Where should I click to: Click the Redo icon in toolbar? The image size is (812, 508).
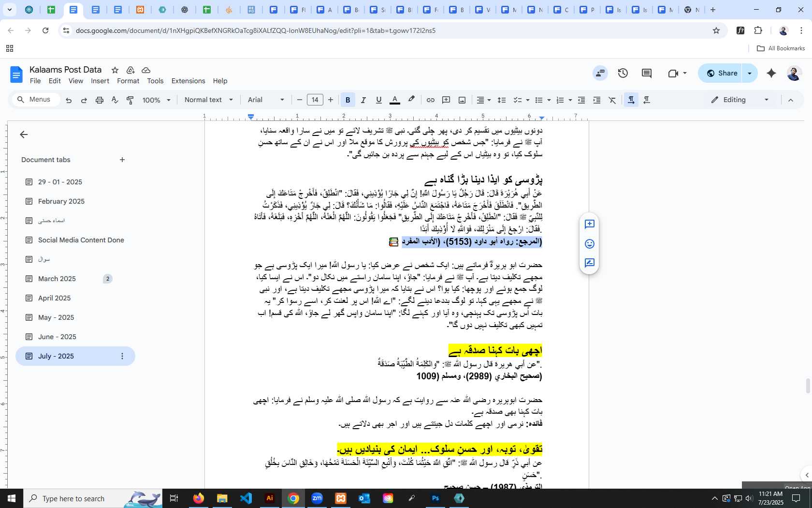tap(84, 100)
